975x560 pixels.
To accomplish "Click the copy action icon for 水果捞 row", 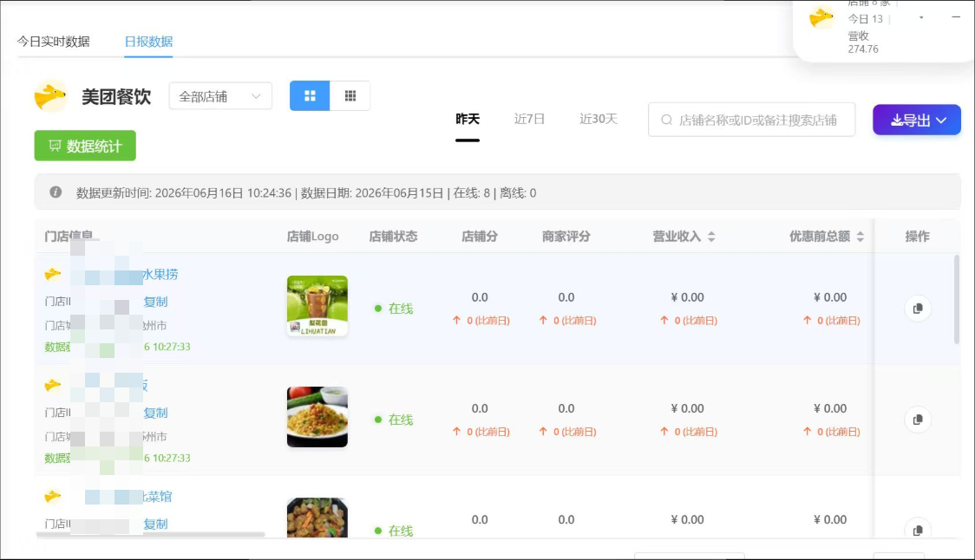I will pyautogui.click(x=918, y=309).
